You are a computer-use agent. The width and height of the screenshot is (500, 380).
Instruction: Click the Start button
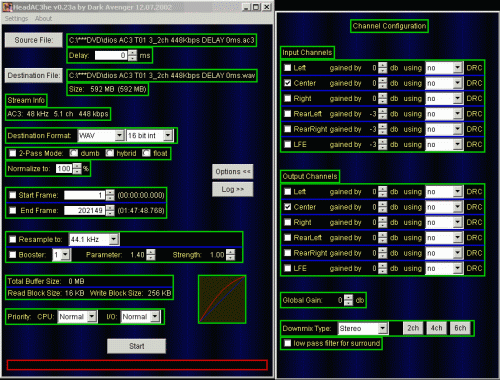coord(136,346)
